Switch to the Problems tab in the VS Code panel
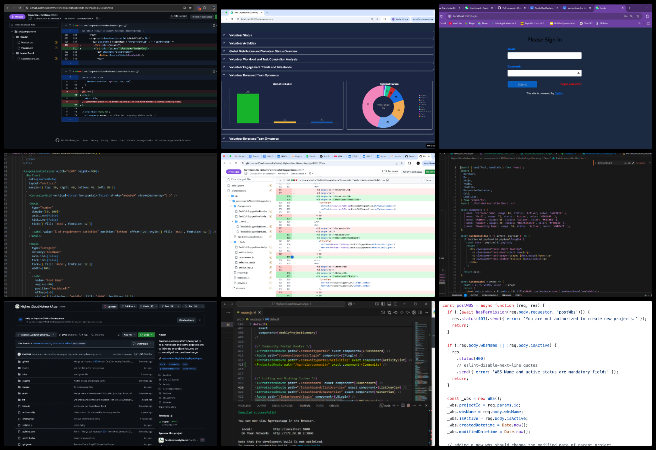The height and width of the screenshot is (450, 656). [244, 406]
